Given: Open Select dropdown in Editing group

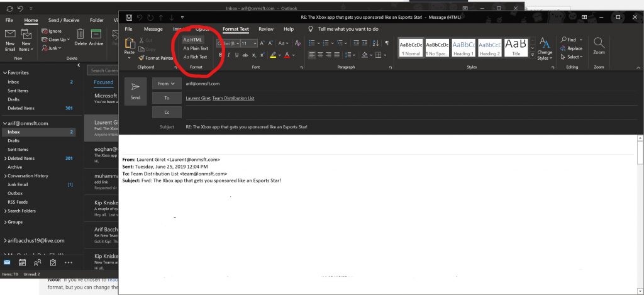Looking at the screenshot, I should (571, 57).
